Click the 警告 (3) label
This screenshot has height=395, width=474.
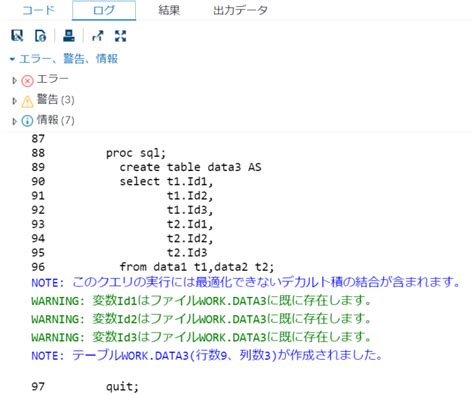[55, 99]
